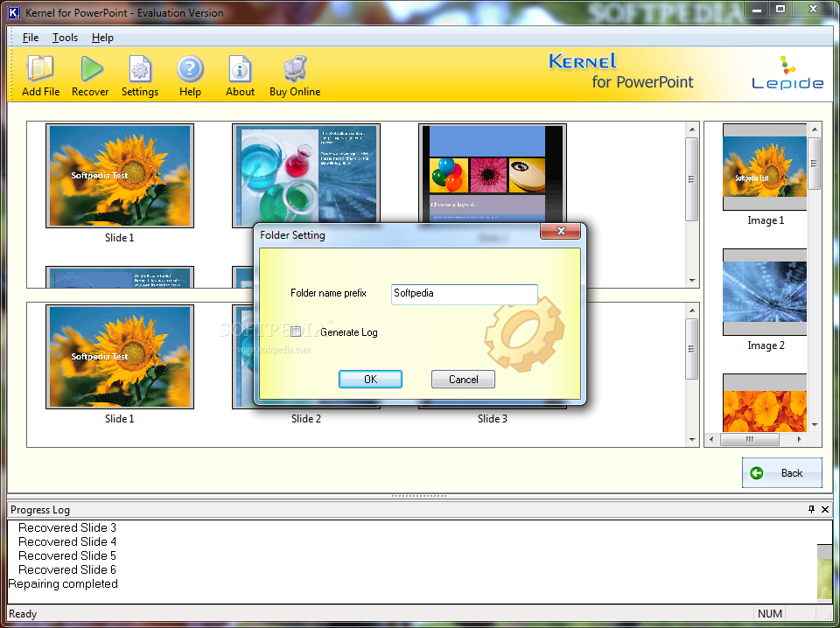
Task: Click the image panel horizontal scrollbar thumb
Action: pos(750,440)
